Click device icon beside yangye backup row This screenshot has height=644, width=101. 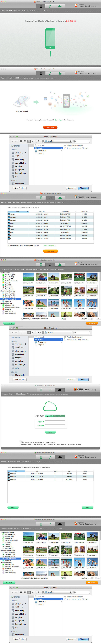pyautogui.click(x=9, y=214)
